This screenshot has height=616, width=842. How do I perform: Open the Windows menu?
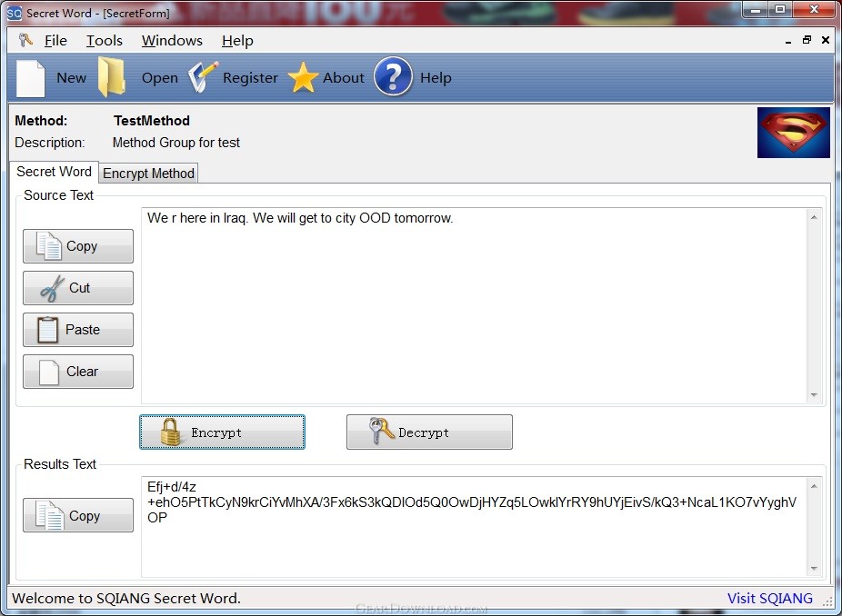click(x=172, y=41)
